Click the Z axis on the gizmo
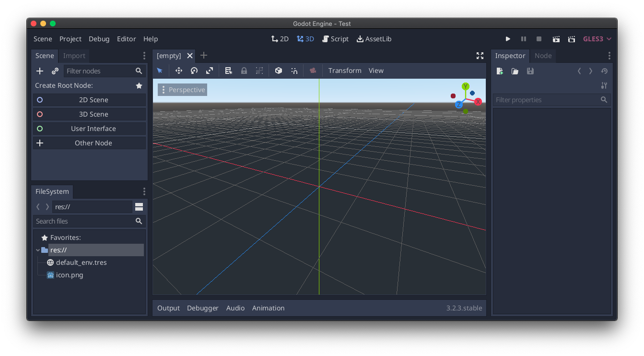644x356 pixels. 459,105
